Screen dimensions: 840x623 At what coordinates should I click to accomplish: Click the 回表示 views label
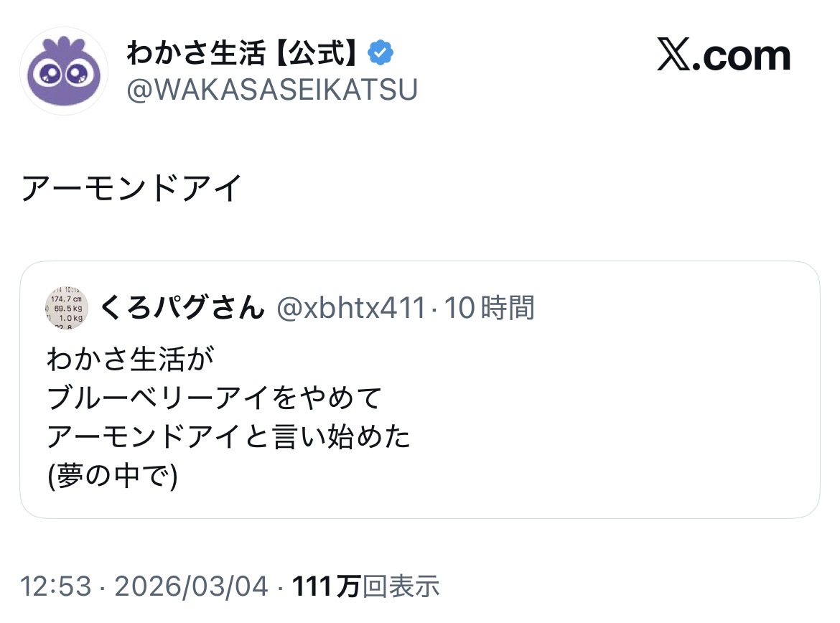pyautogui.click(x=401, y=586)
